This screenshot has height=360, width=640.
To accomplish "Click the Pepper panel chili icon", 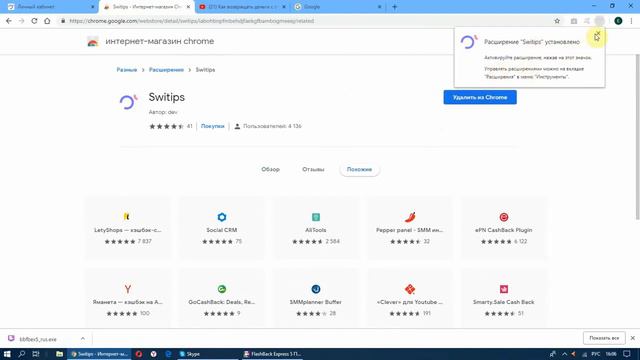I will 410,217.
